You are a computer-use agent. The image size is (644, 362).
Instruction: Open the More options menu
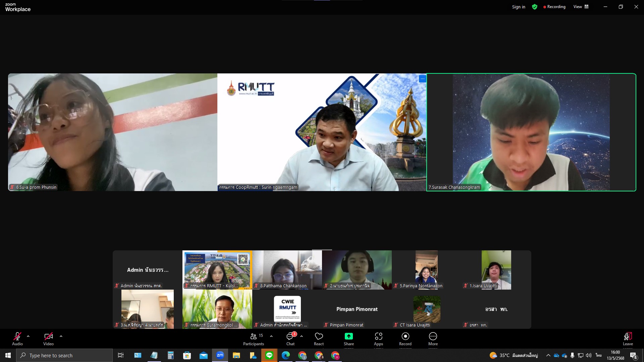(x=433, y=339)
